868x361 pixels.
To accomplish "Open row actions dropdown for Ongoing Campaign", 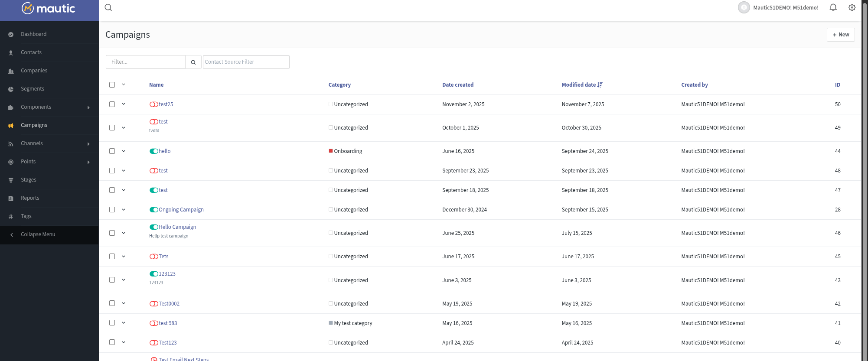I will 124,210.
